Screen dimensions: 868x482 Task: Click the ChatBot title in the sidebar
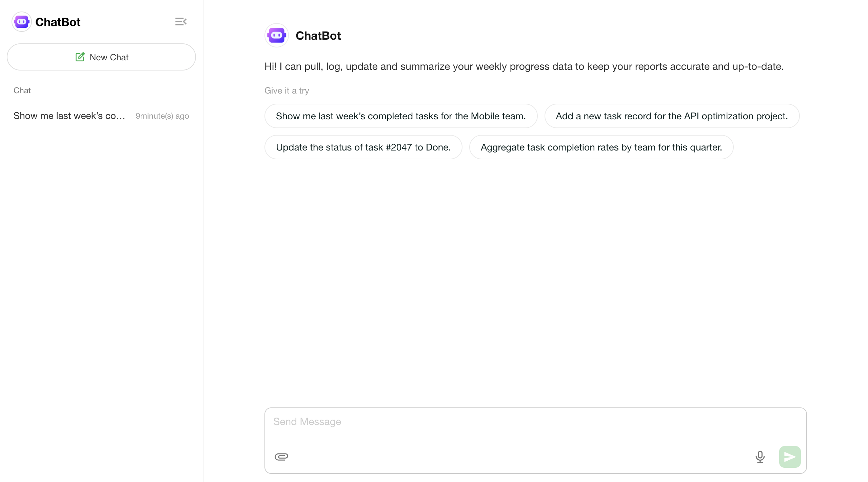coord(58,22)
